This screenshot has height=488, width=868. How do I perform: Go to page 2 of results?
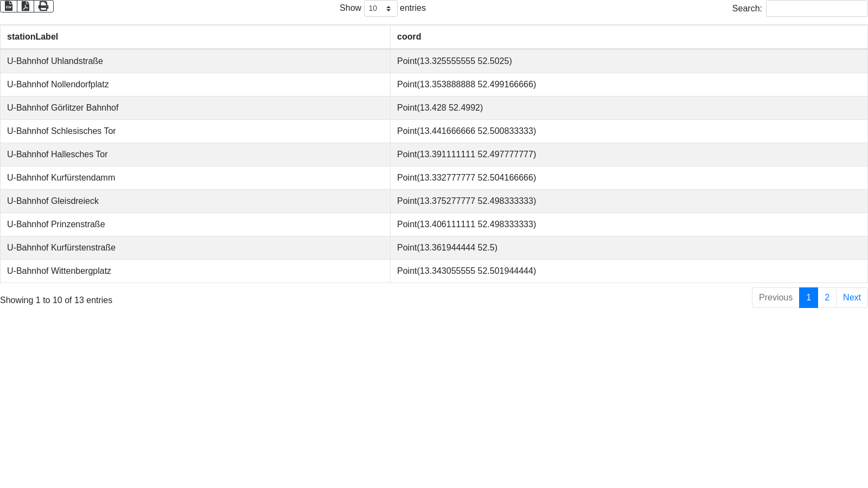pyautogui.click(x=827, y=298)
